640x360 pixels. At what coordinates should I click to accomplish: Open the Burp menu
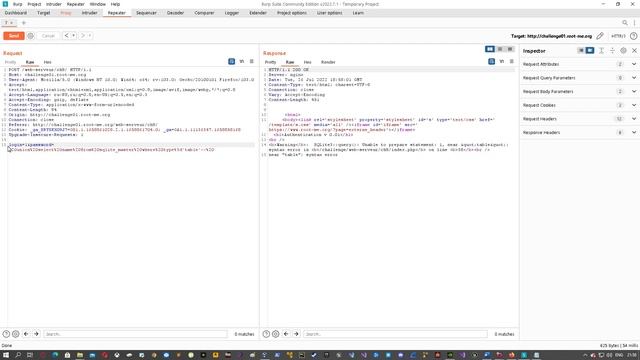tap(18, 4)
